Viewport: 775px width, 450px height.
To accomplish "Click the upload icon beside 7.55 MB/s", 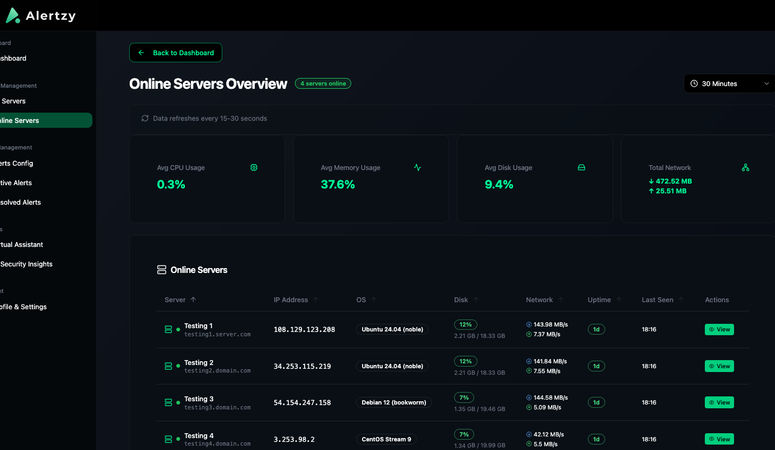I will pos(529,371).
